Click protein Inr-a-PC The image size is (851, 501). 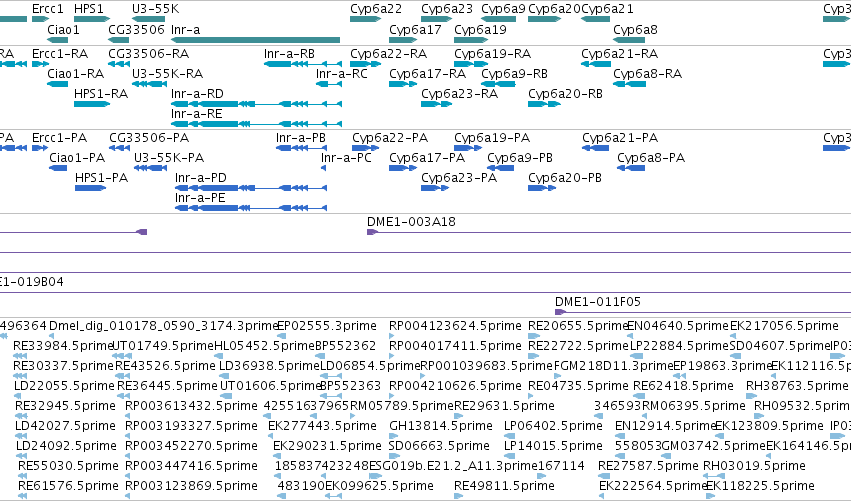point(346,157)
